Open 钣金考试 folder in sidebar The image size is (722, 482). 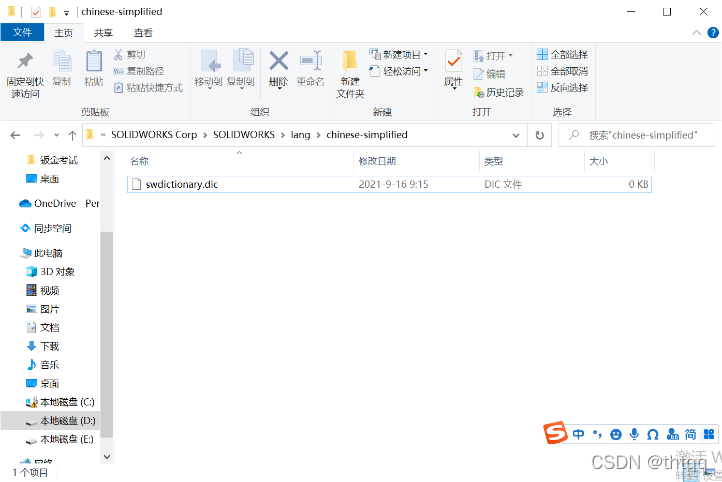click(52, 160)
